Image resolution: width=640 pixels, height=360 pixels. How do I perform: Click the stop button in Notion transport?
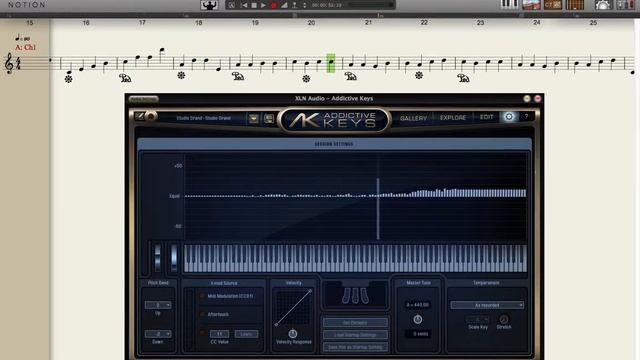tap(254, 5)
